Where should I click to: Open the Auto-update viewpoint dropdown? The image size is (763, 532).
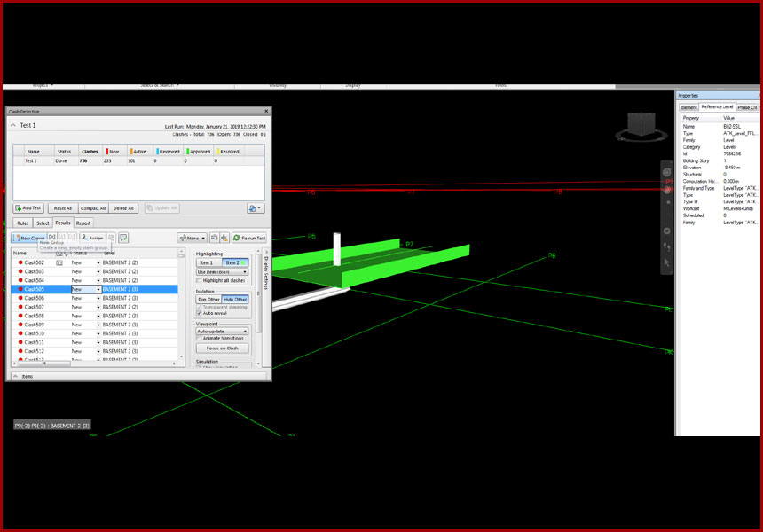click(x=222, y=331)
